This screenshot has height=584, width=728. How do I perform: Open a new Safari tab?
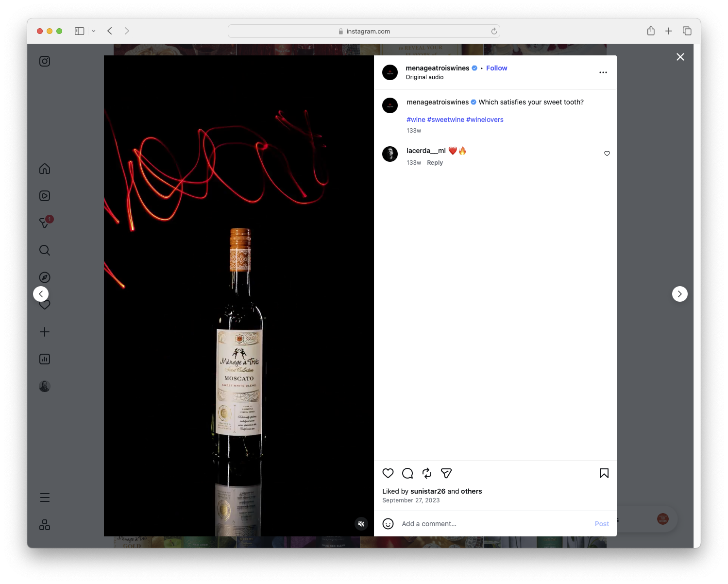click(x=669, y=31)
